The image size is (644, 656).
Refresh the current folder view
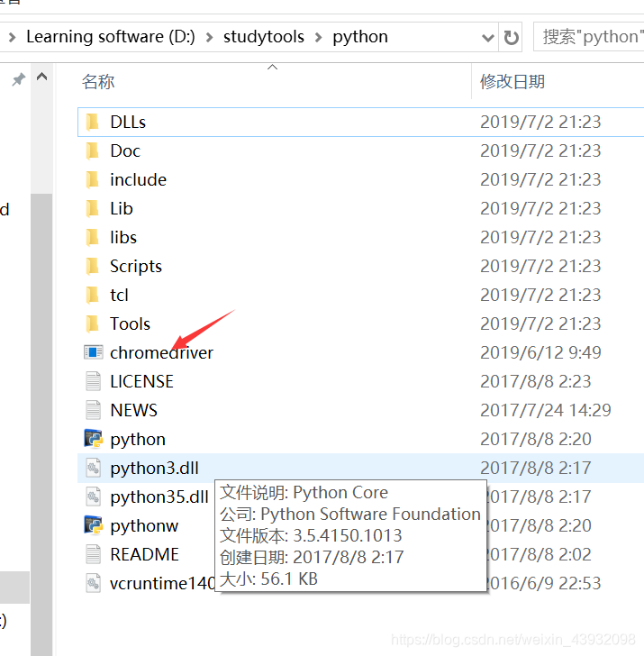pyautogui.click(x=511, y=38)
